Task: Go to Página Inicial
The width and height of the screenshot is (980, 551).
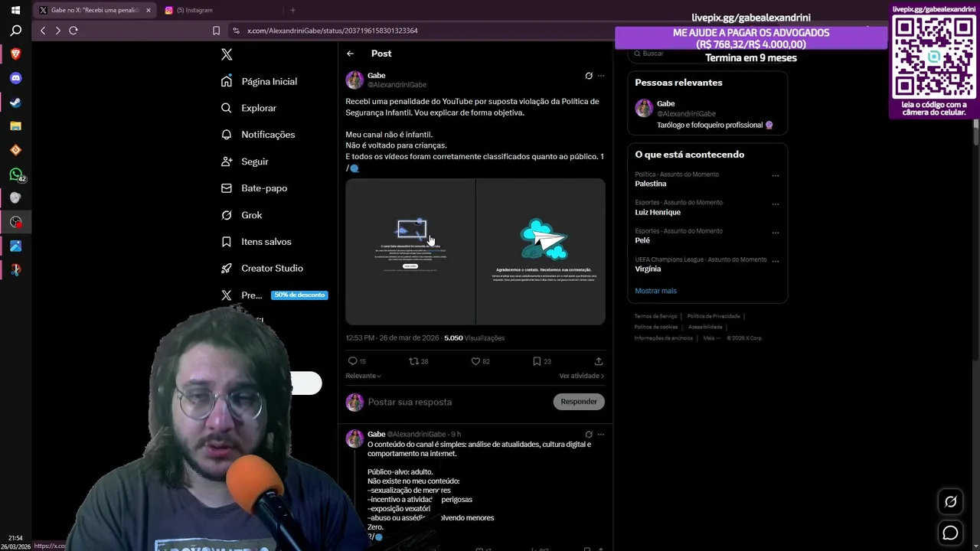Action: [x=259, y=81]
